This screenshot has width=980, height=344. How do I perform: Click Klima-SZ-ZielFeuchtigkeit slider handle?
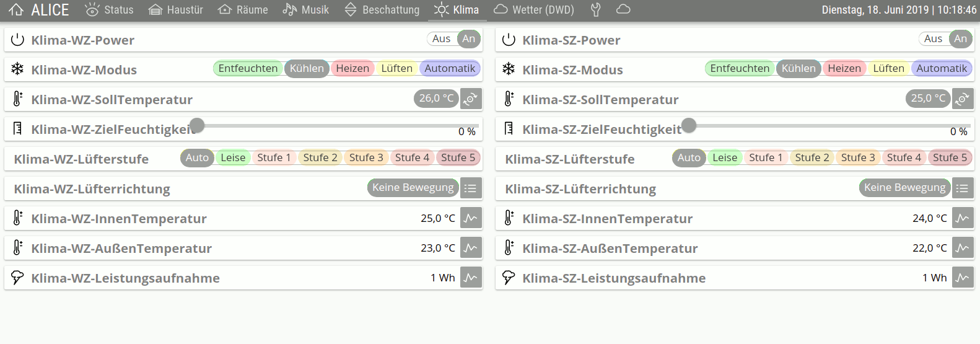pos(689,125)
